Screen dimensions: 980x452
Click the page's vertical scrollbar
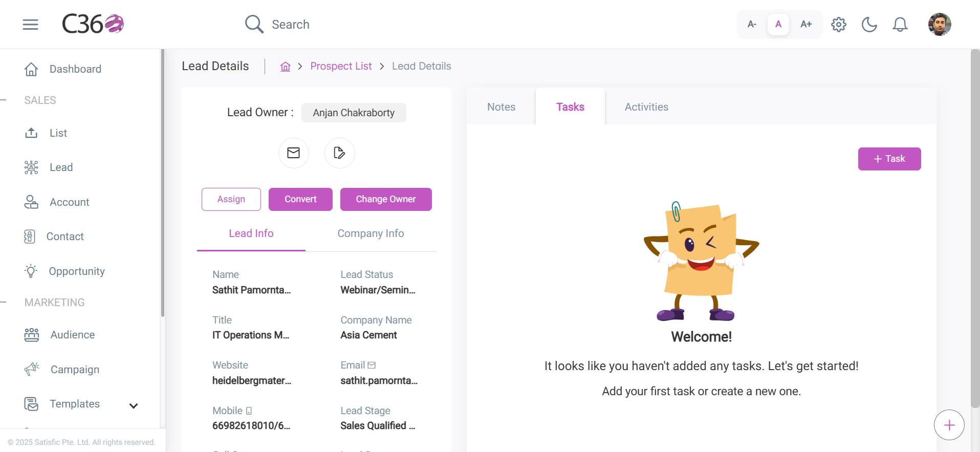pos(975,228)
